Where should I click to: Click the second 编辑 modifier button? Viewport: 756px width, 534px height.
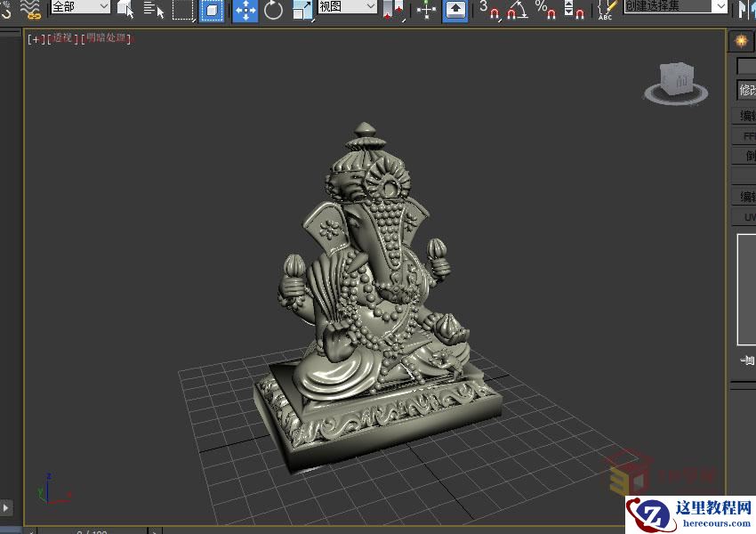coord(745,197)
